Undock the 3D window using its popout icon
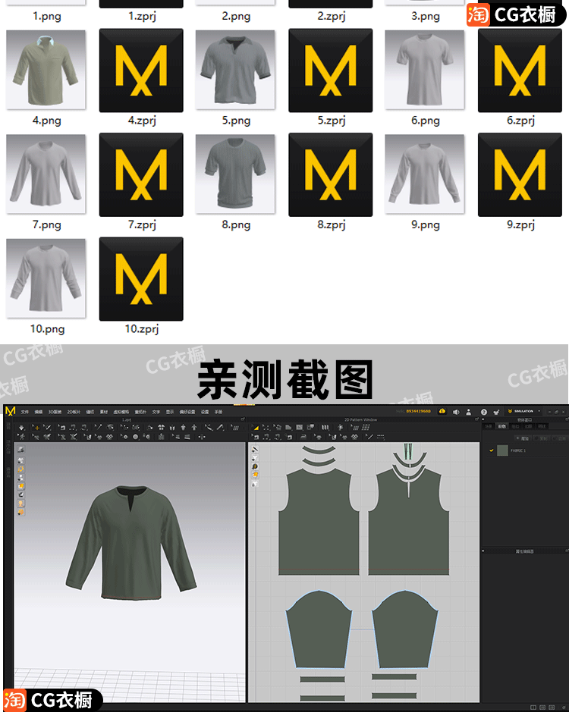Screen dimensions: 569x728 click(243, 419)
